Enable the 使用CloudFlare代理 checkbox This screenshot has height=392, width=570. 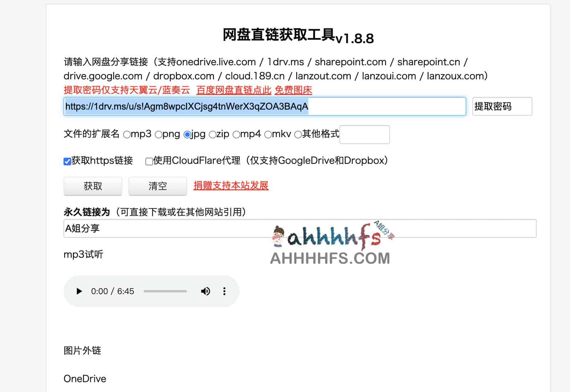(x=149, y=161)
